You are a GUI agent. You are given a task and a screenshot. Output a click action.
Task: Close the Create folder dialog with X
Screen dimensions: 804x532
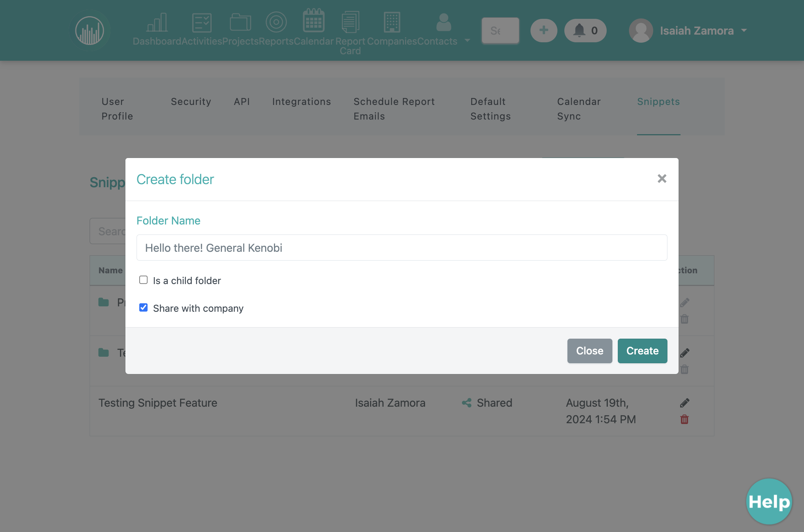tap(662, 178)
